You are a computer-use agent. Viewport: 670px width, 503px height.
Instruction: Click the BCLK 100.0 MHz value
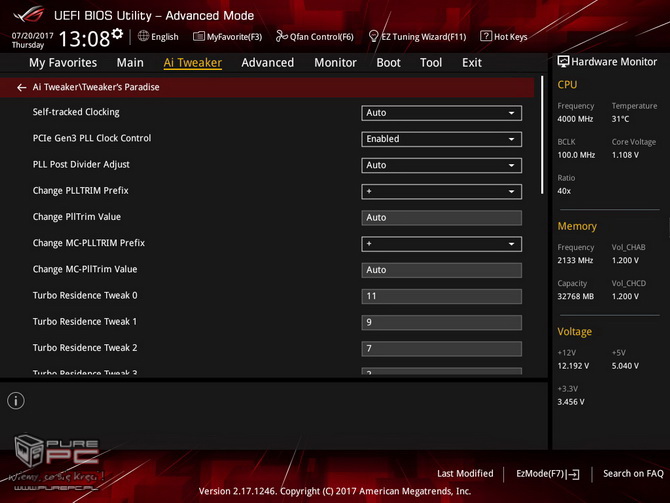click(x=576, y=155)
